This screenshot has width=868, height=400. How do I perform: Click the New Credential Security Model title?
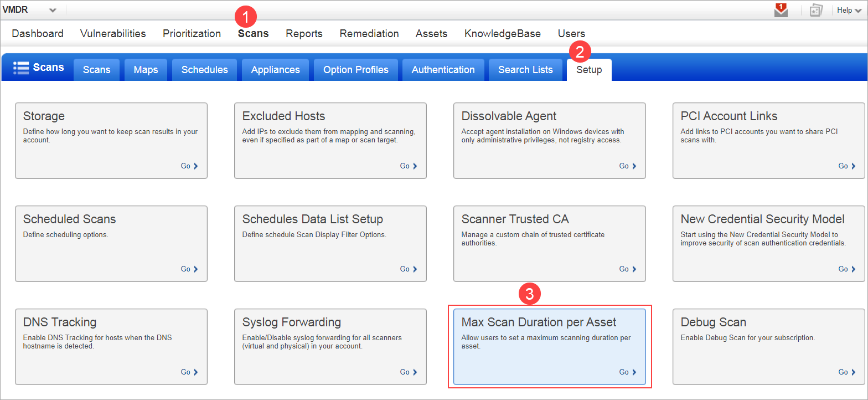click(763, 219)
